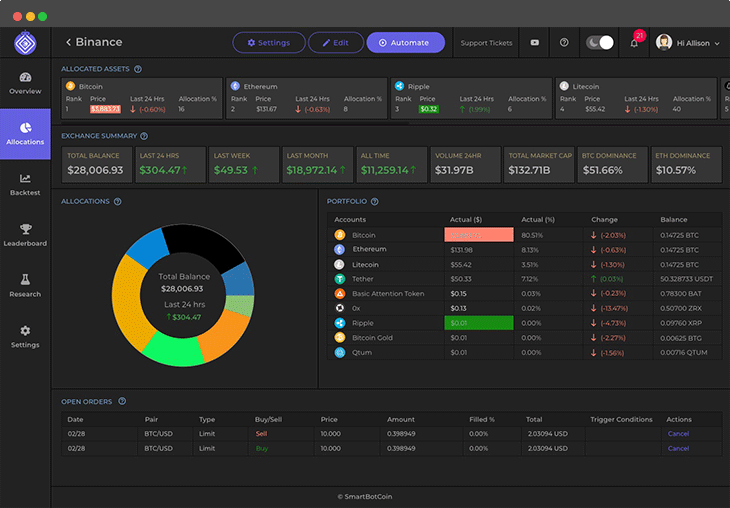
Task: Click the Edit button
Action: 336,42
